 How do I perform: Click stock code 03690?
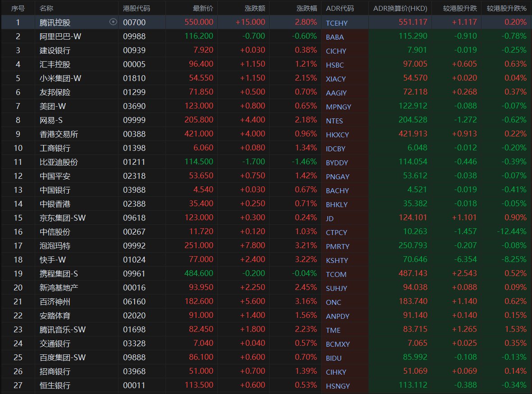[x=134, y=106]
